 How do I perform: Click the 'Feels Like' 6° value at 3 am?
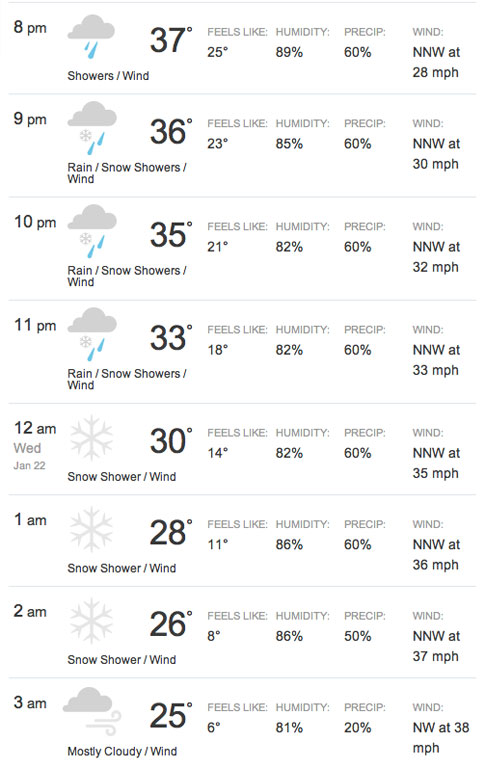(214, 728)
